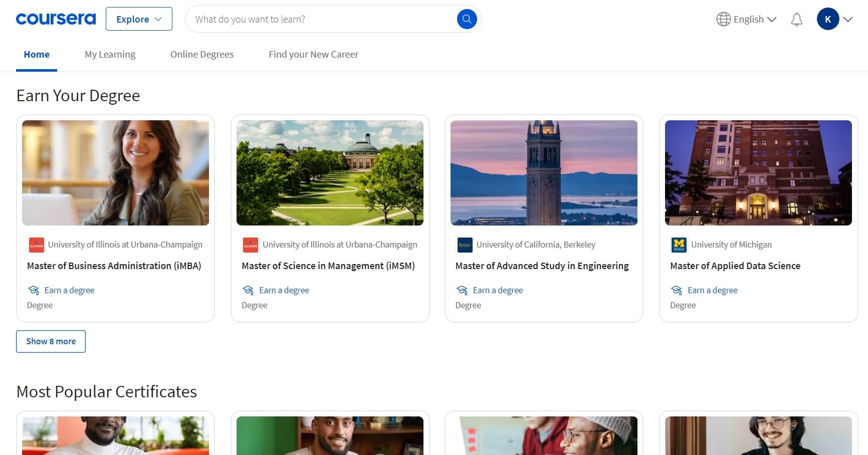Viewport: 868px width, 455px height.
Task: Click graduation cap icon on iMSM card
Action: tap(248, 290)
